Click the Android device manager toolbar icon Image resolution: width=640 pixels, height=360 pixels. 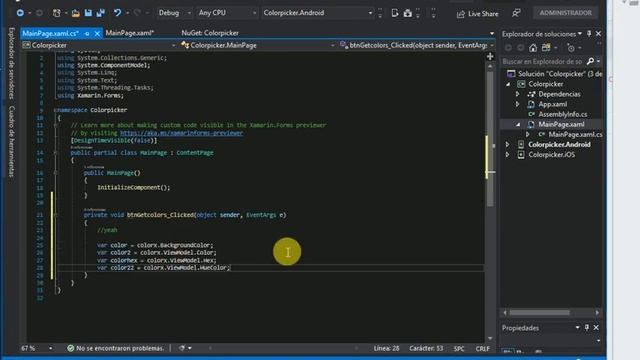coord(395,13)
